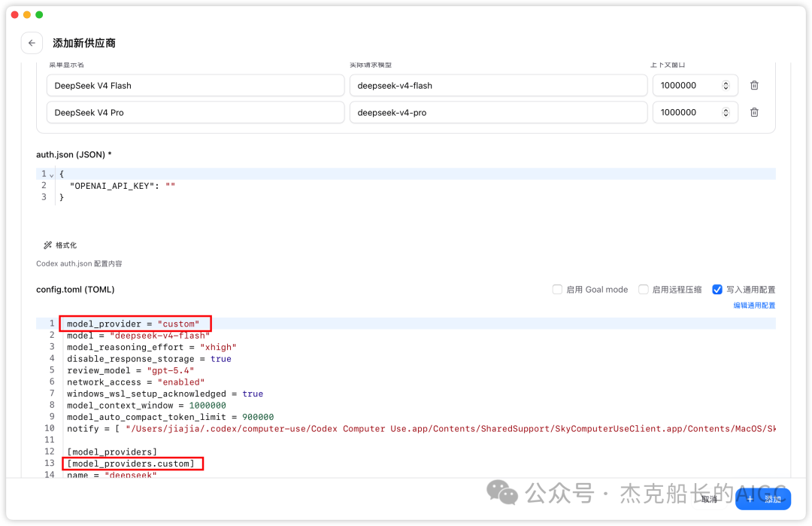The width and height of the screenshot is (812, 526).
Task: Click the 添加新供应商 page title
Action: [84, 43]
